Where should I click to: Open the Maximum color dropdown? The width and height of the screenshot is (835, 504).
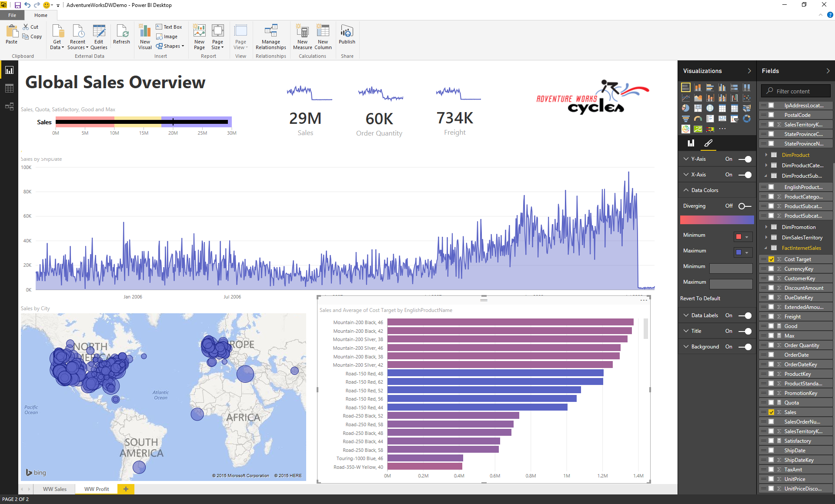[747, 252]
